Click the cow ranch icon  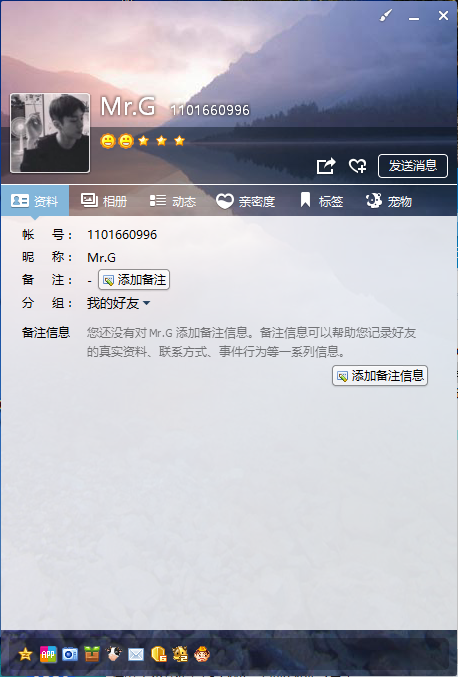pos(114,654)
